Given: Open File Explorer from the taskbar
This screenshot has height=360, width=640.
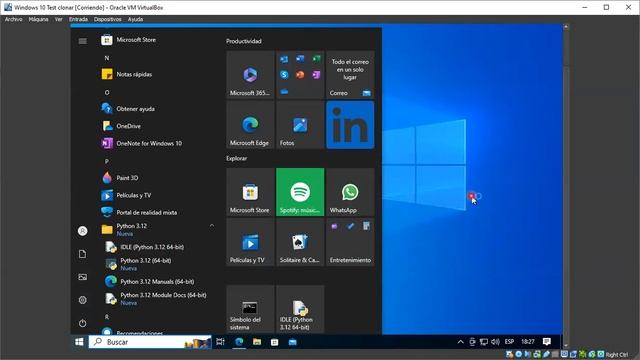Looking at the screenshot, I should click(x=257, y=342).
